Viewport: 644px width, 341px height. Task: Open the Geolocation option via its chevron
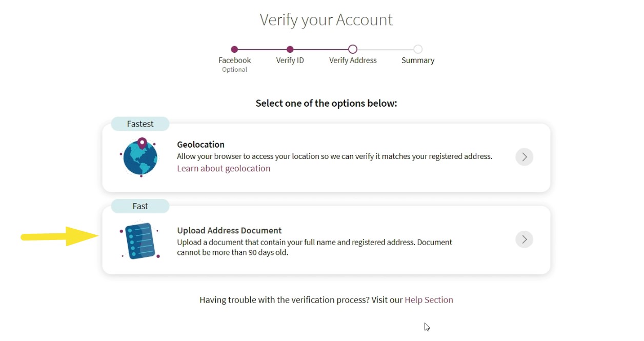point(524,157)
